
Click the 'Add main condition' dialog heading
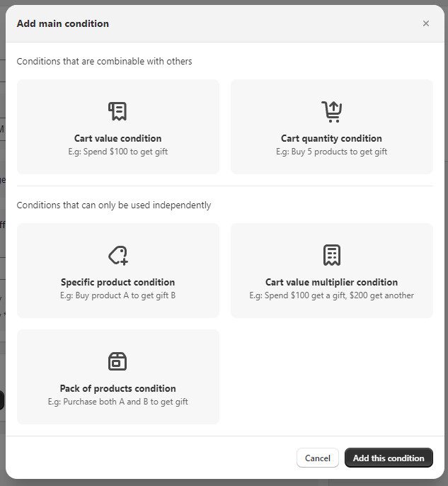point(63,23)
